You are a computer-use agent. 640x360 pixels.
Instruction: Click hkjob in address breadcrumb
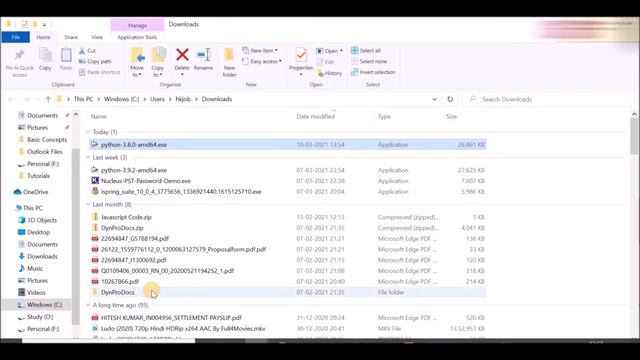click(183, 99)
